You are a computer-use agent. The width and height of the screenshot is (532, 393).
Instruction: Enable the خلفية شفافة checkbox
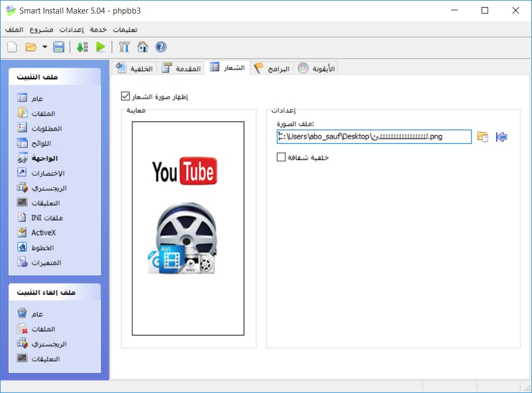click(x=281, y=157)
